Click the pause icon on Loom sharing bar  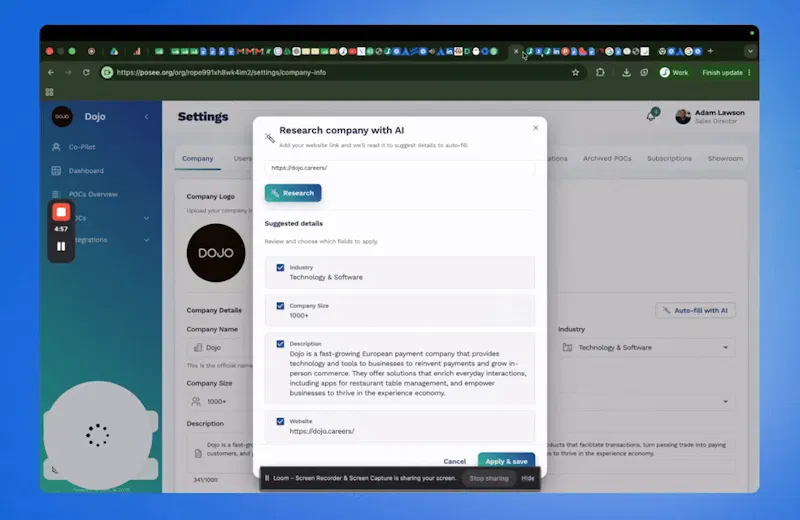pyautogui.click(x=266, y=478)
